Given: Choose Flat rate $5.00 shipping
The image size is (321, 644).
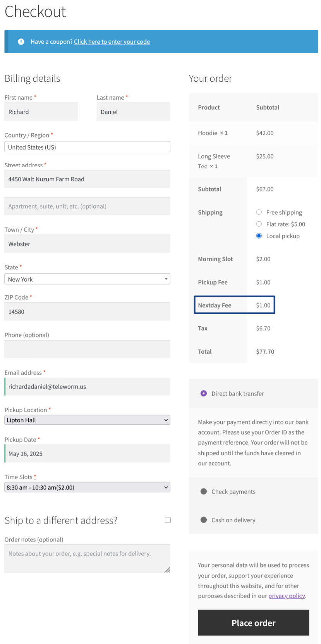Looking at the screenshot, I should tap(259, 224).
